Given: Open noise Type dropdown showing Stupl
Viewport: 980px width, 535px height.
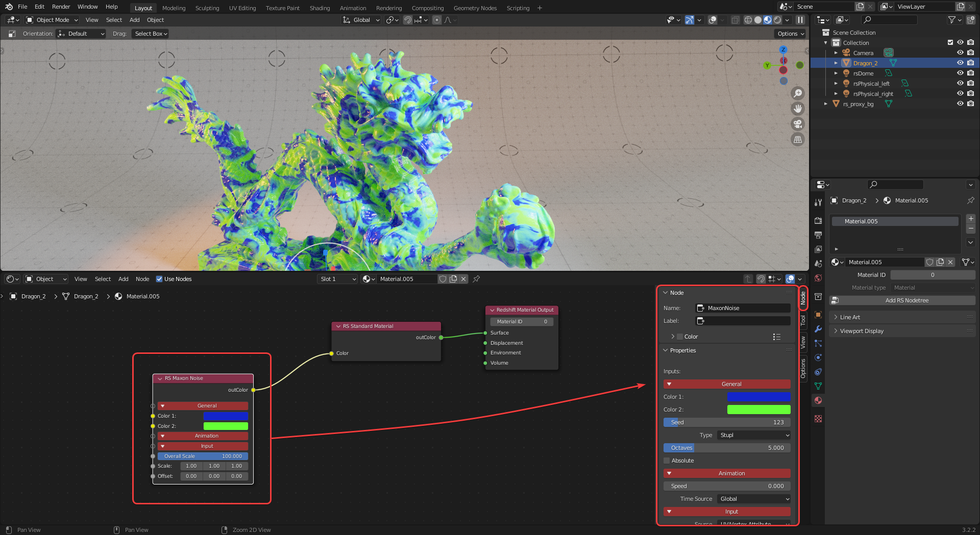Looking at the screenshot, I should [754, 435].
